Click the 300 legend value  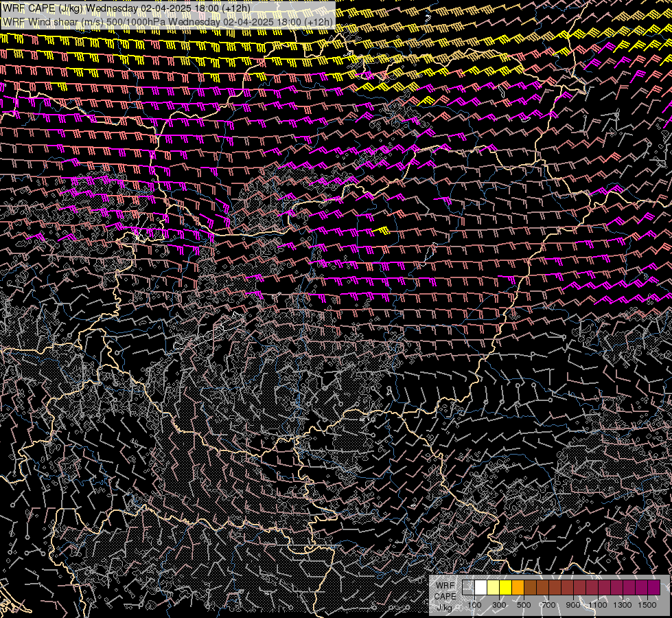[499, 605]
